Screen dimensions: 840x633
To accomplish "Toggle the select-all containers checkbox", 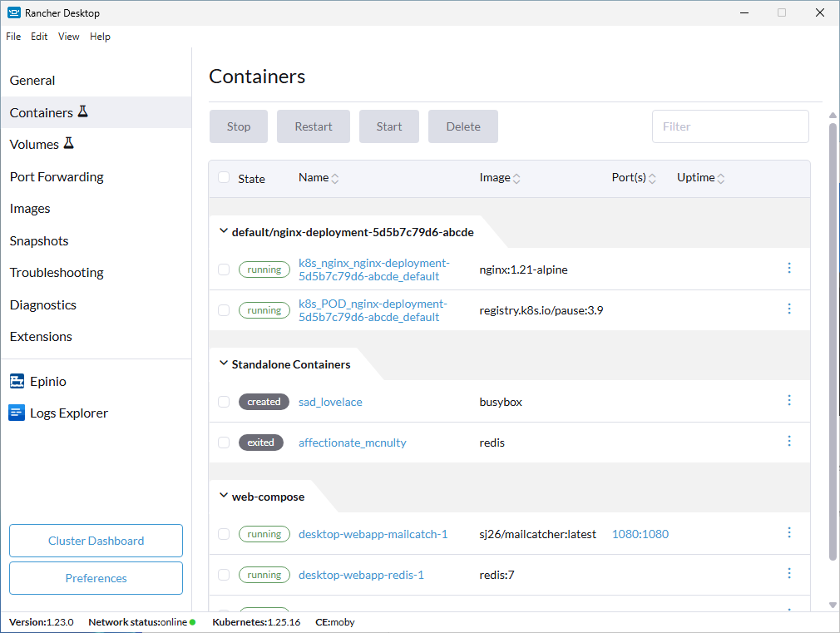I will (224, 177).
